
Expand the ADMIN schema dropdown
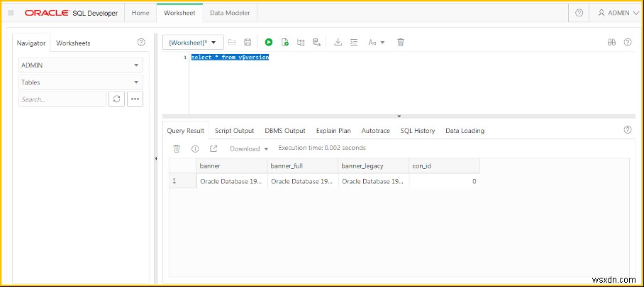[81, 65]
